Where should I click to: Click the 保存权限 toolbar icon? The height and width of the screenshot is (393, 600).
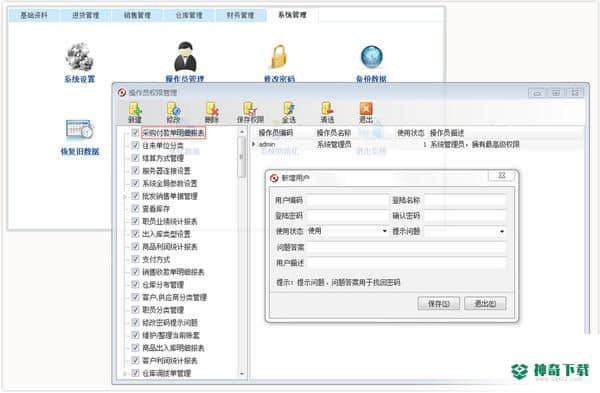[250, 109]
